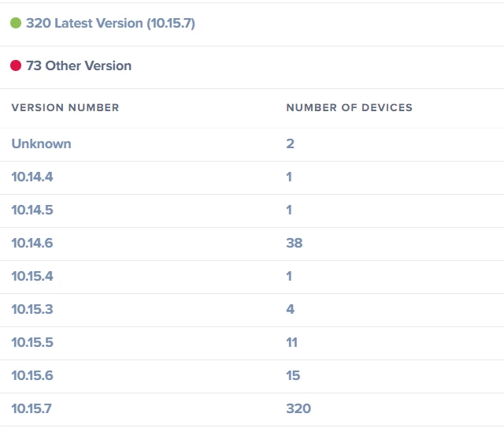Click the red Other Version status dot
Screen dimensions: 504x447
click(16, 65)
